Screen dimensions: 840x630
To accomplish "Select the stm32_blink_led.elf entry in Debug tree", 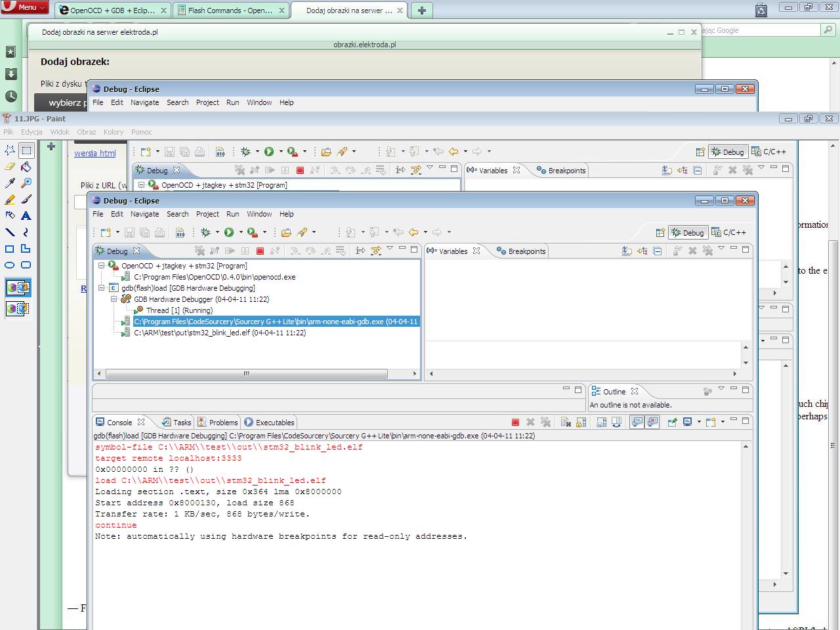I will [214, 333].
